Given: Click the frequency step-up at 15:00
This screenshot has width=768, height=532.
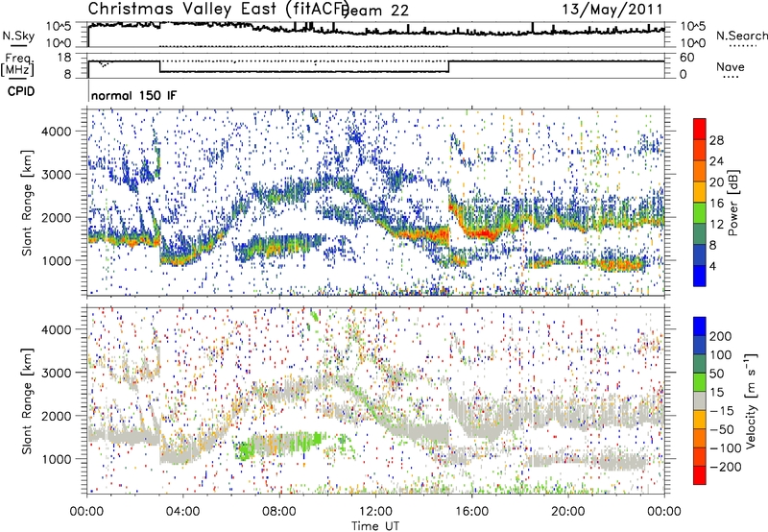Looking at the screenshot, I should (448, 66).
